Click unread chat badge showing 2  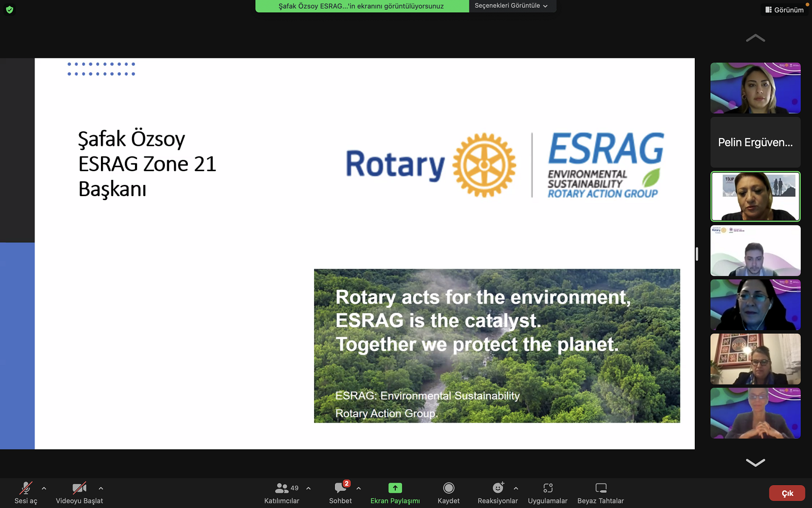point(347,484)
